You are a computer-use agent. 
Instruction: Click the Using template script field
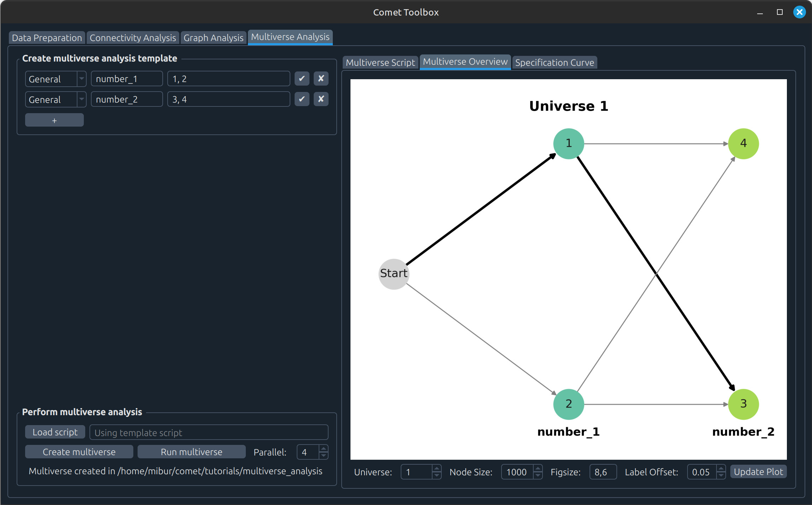[x=209, y=433]
